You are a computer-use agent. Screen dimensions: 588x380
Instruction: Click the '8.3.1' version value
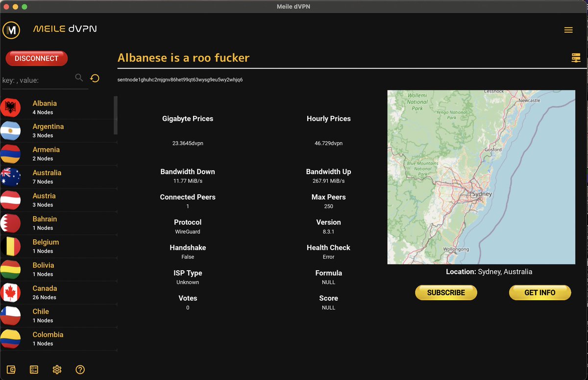point(328,231)
